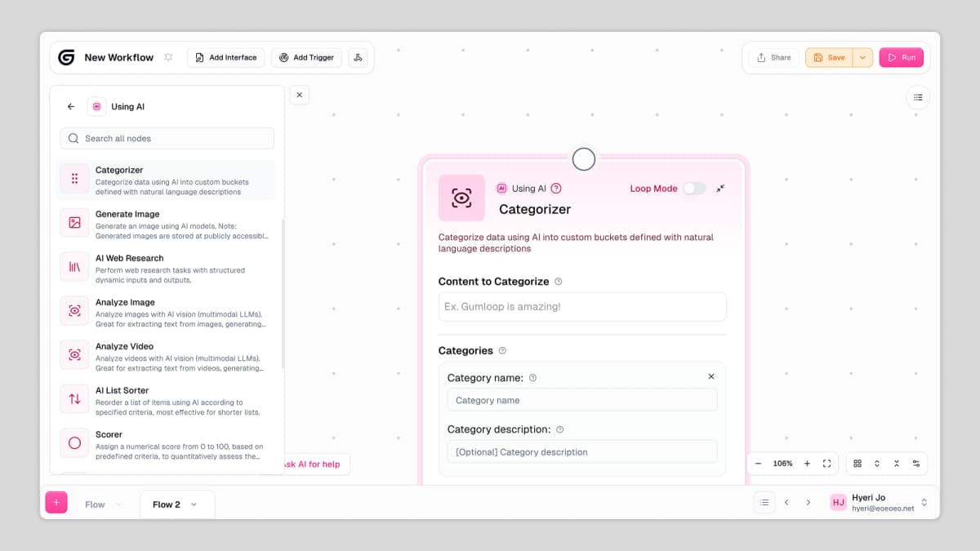
Task: Open the help icon next to Using AI
Action: pos(556,189)
